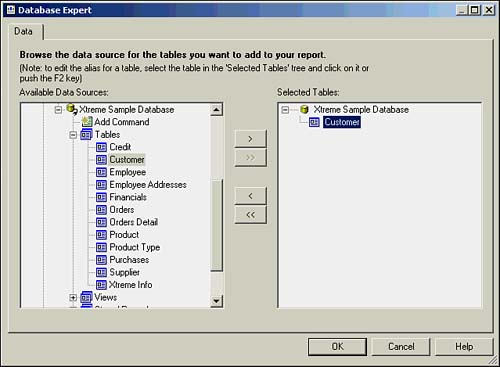Click the Views folder icon
Image resolution: width=500 pixels, height=367 pixels.
[x=86, y=297]
